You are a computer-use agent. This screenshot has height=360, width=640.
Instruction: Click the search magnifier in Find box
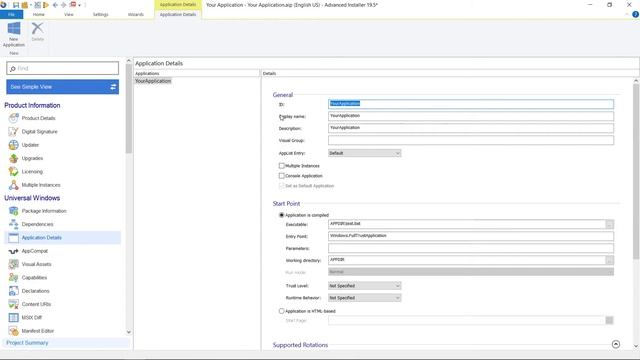click(12, 69)
